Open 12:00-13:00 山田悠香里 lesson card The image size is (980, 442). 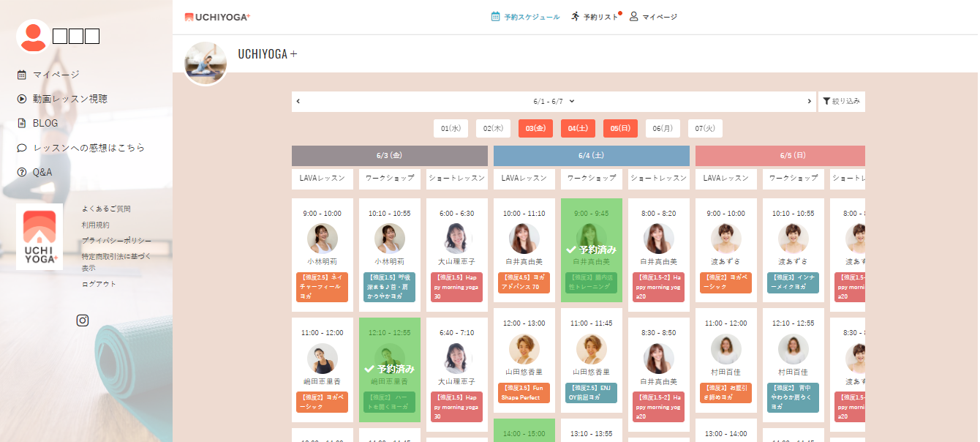click(524, 360)
